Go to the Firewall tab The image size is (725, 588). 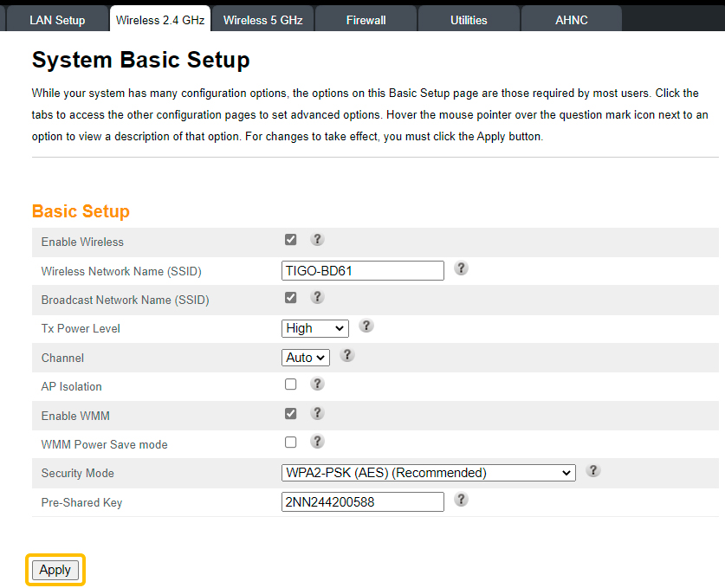366,20
